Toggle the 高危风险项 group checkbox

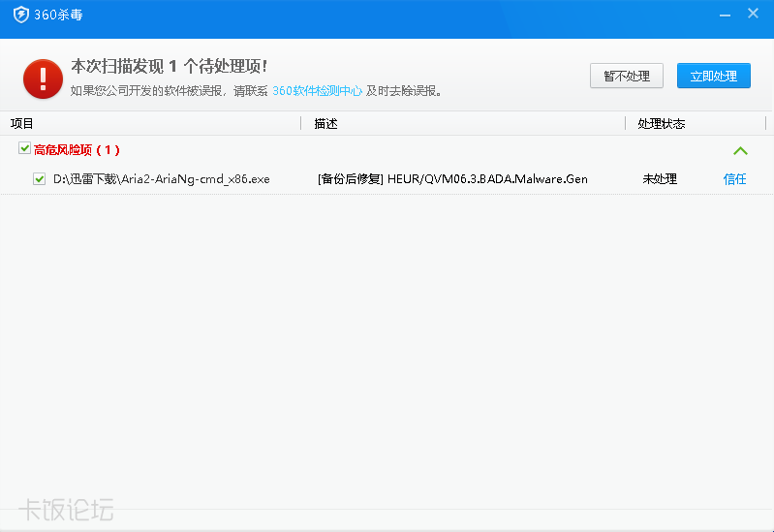[x=24, y=149]
